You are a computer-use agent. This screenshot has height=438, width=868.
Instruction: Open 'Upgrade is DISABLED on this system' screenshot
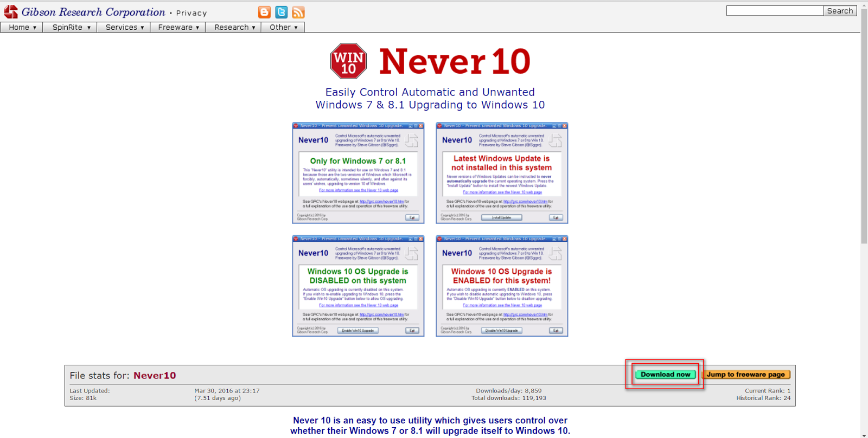pyautogui.click(x=358, y=286)
